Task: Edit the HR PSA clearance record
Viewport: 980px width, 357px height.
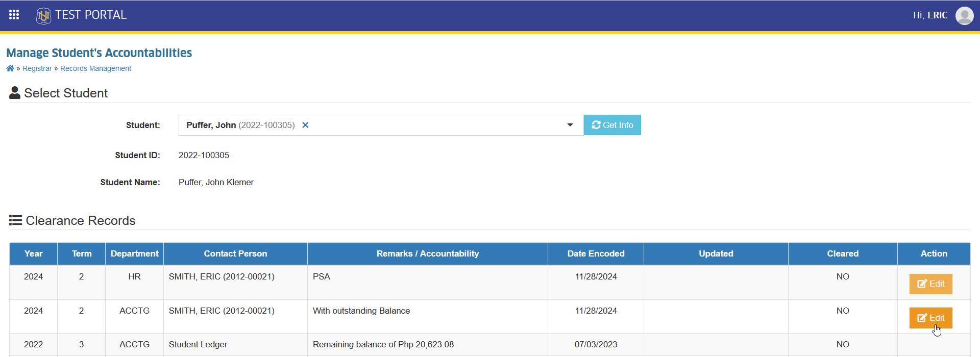Action: 930,284
